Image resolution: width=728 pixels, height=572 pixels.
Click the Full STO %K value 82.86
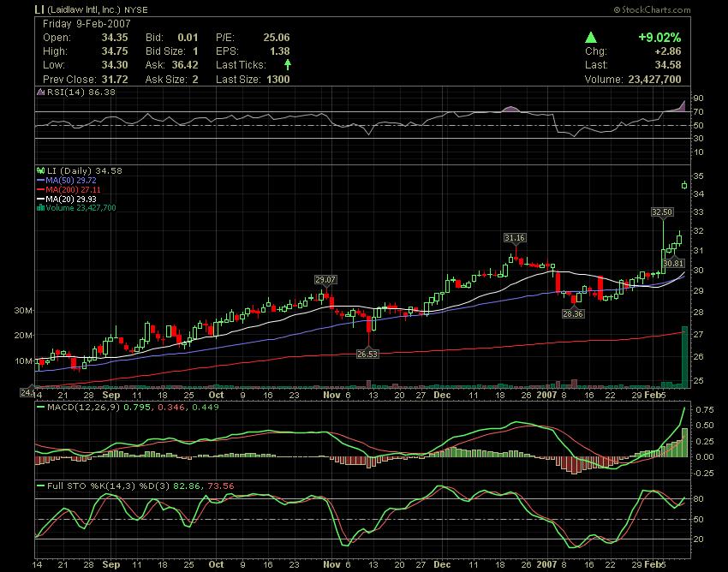tap(187, 486)
